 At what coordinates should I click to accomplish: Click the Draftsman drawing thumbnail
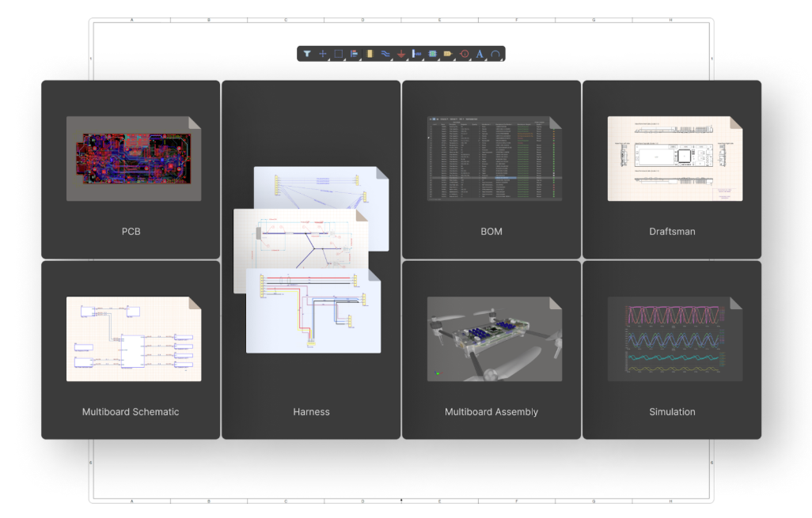(x=675, y=159)
